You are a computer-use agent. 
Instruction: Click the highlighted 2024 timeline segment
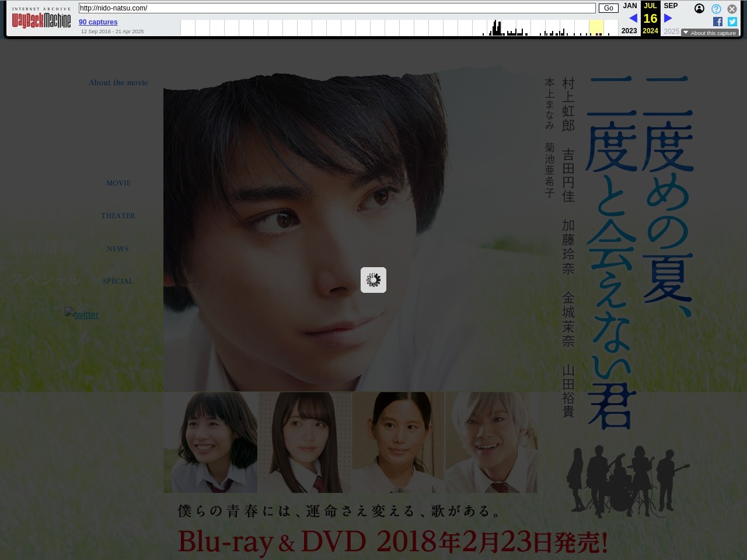pyautogui.click(x=596, y=27)
